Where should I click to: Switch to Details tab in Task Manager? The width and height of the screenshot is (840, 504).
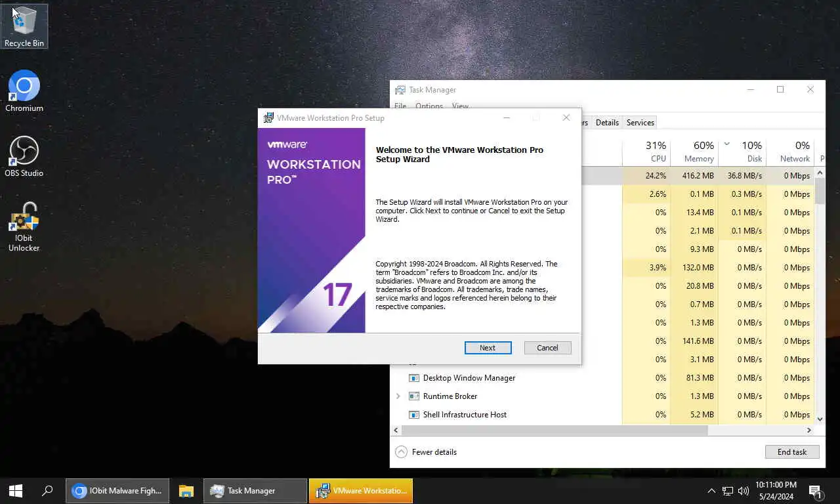pyautogui.click(x=607, y=123)
